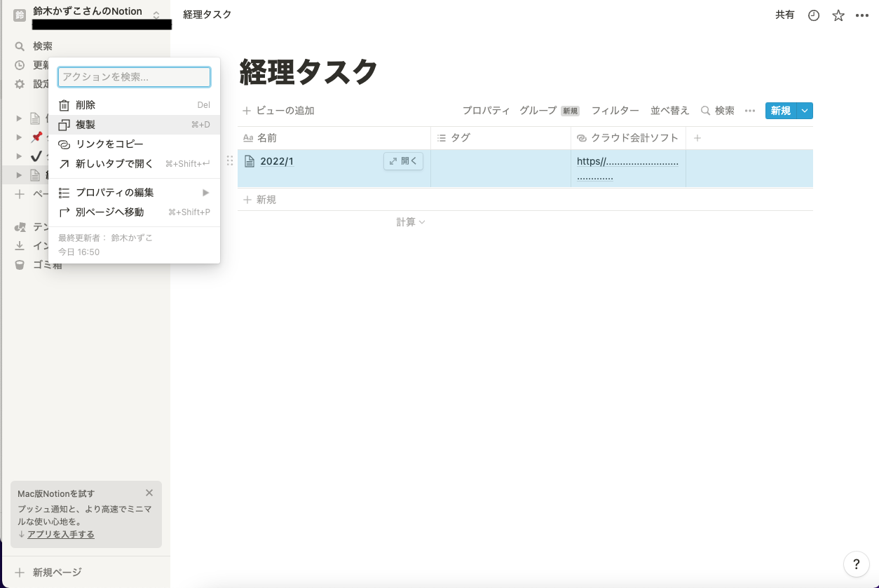Click the arrow icon beside 新しいタブで開く
Viewport: 879px width, 588px height.
(64, 164)
